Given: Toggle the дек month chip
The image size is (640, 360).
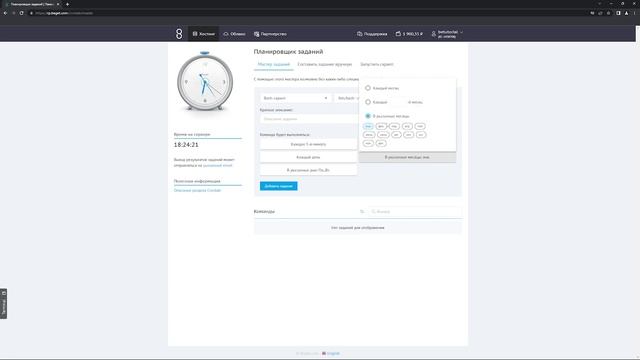Looking at the screenshot, I should coord(381,143).
